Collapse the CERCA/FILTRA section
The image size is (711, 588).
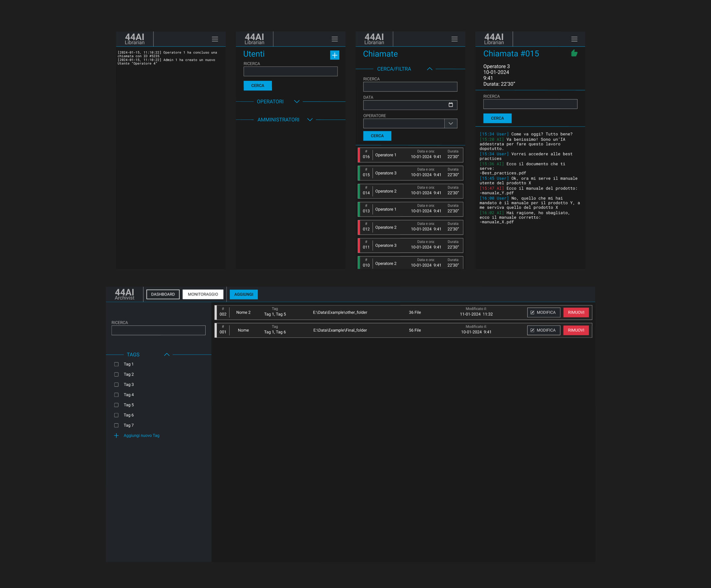[x=429, y=69]
